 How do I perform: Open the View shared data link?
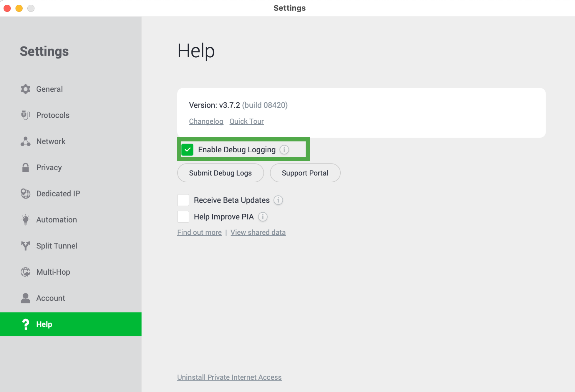pos(258,232)
